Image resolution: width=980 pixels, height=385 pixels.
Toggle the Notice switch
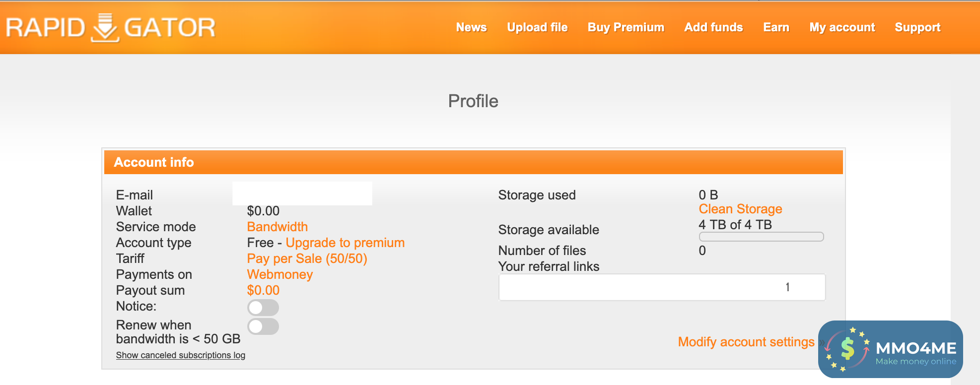[x=263, y=308]
